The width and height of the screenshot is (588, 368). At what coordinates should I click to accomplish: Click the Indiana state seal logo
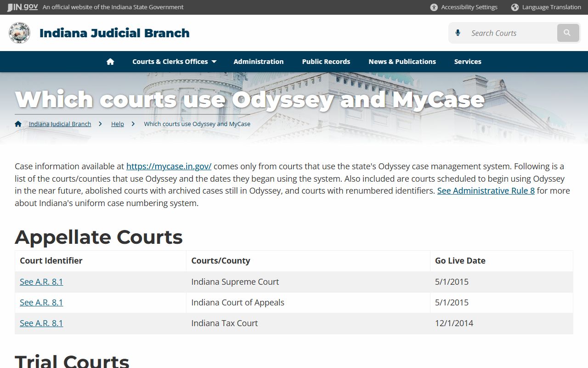click(x=19, y=33)
